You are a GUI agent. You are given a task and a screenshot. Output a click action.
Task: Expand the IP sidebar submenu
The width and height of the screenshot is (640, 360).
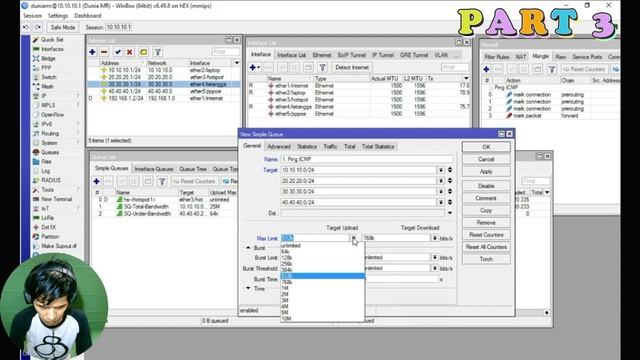[78, 96]
